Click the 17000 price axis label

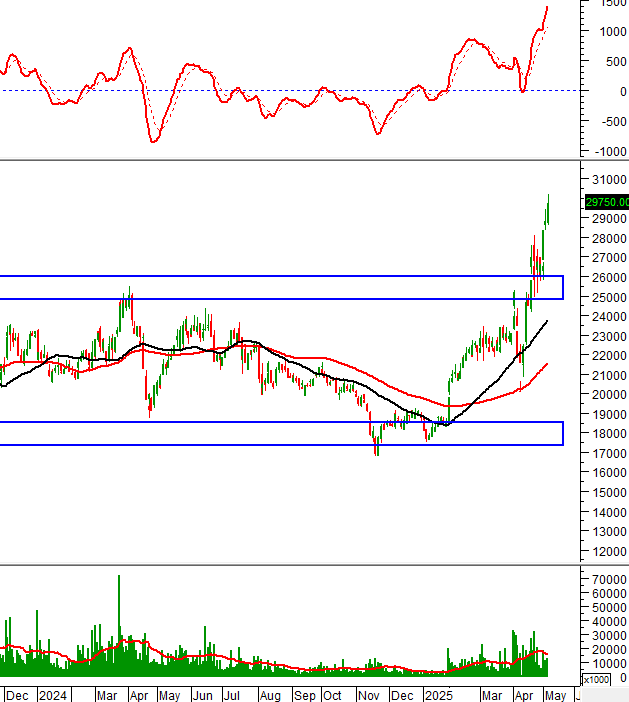click(609, 454)
